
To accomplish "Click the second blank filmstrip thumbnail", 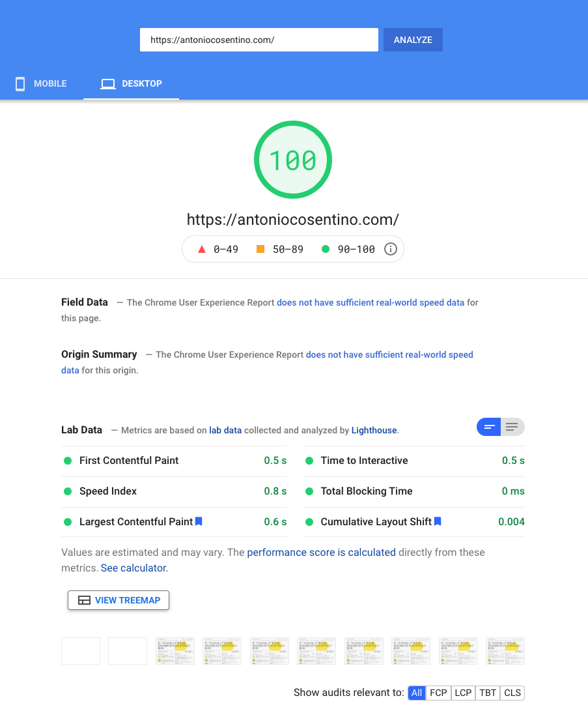I will tap(128, 650).
